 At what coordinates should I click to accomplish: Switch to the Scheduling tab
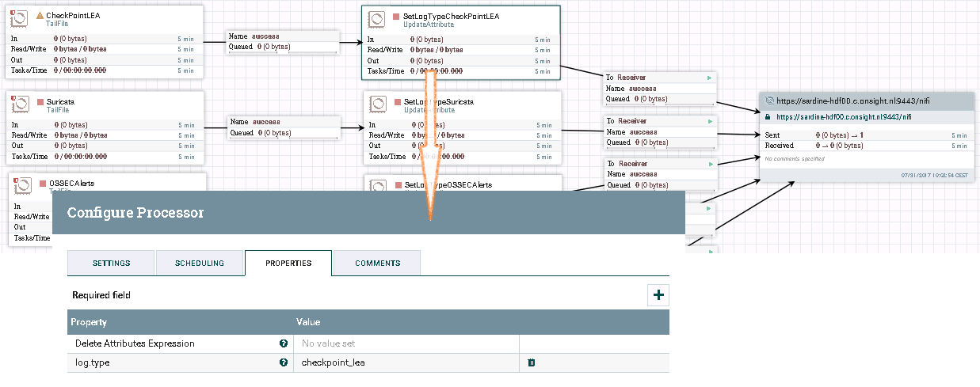(200, 263)
